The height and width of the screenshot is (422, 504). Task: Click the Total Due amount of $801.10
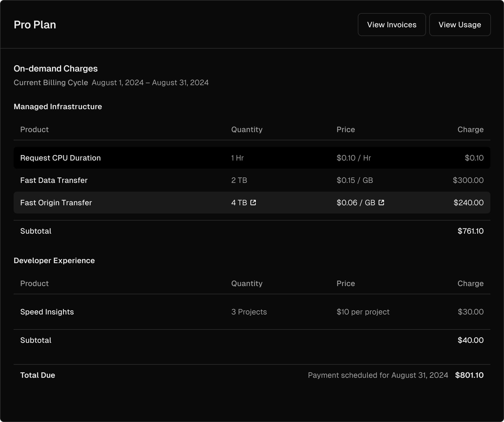coord(469,375)
